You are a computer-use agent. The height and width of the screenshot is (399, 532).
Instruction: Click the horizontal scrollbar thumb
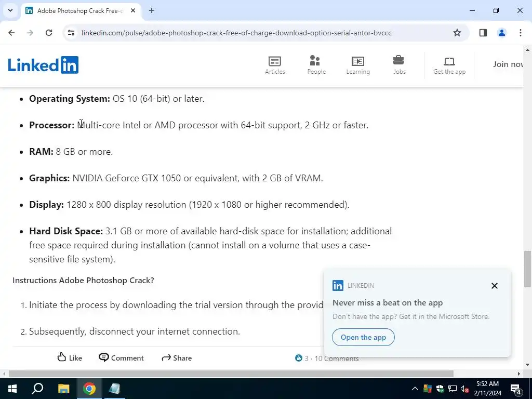click(x=231, y=374)
